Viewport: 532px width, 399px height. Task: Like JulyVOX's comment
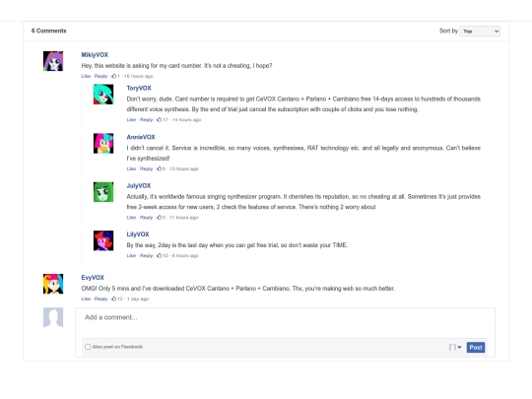coord(131,218)
